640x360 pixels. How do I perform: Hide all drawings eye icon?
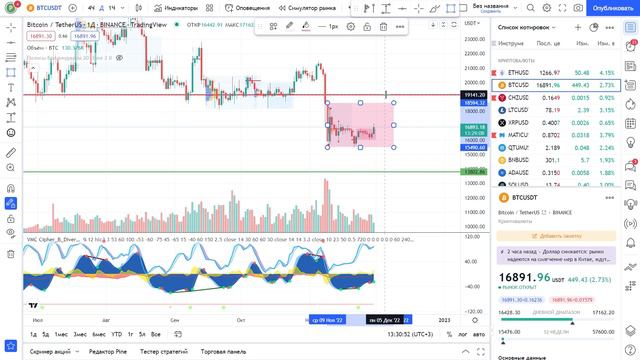coord(11,233)
